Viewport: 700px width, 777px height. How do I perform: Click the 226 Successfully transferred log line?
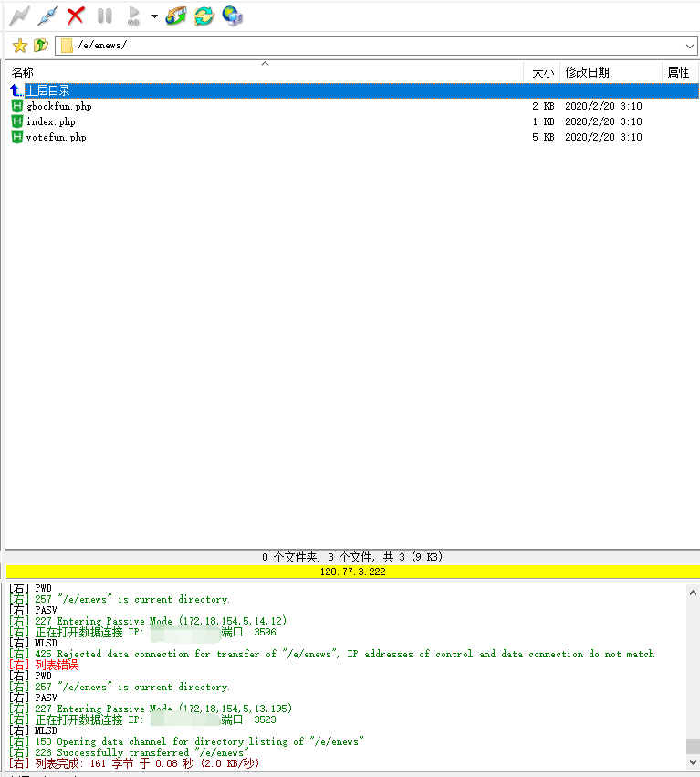tap(129, 752)
